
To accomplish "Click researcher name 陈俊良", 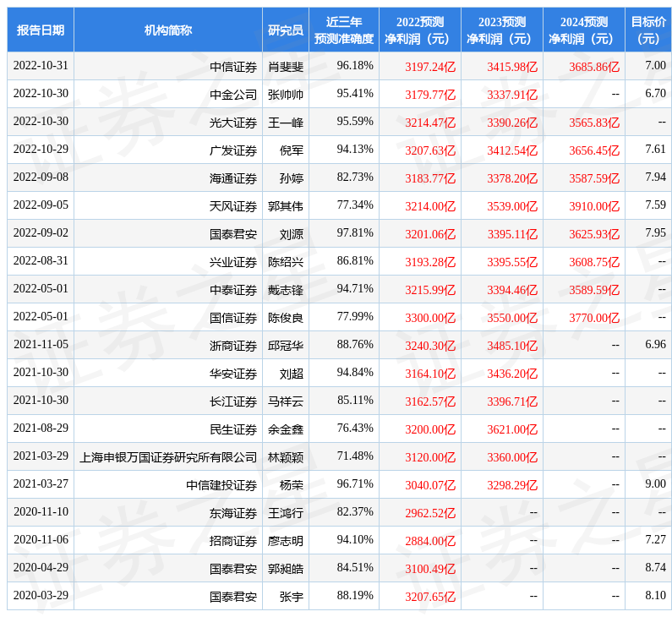I will (x=286, y=318).
